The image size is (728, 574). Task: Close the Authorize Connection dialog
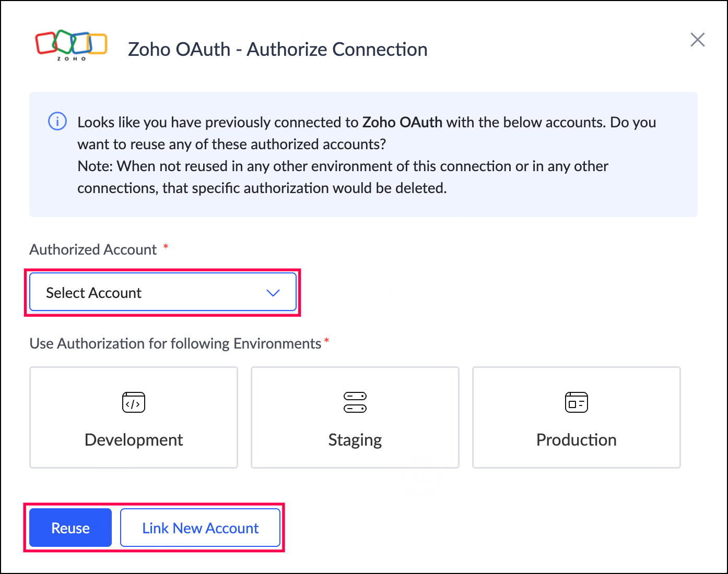coord(697,40)
